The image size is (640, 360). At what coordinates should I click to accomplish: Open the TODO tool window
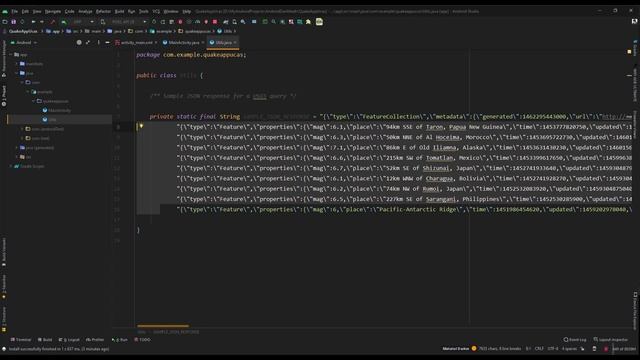[142, 340]
